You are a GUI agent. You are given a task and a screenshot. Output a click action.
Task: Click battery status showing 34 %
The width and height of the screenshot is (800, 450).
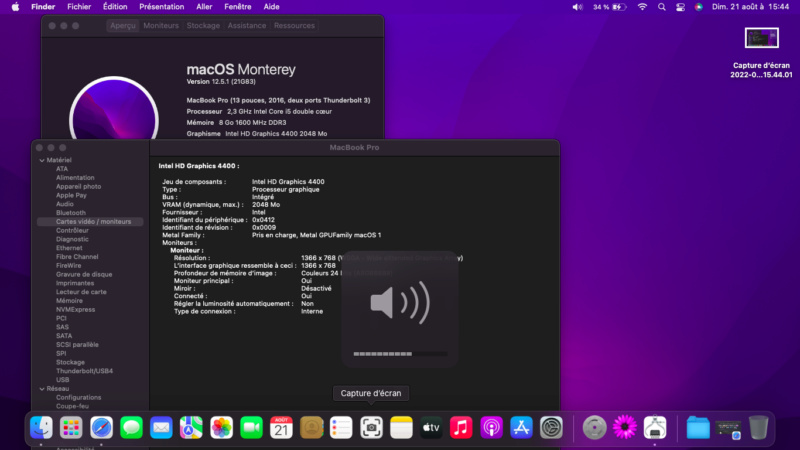(610, 7)
